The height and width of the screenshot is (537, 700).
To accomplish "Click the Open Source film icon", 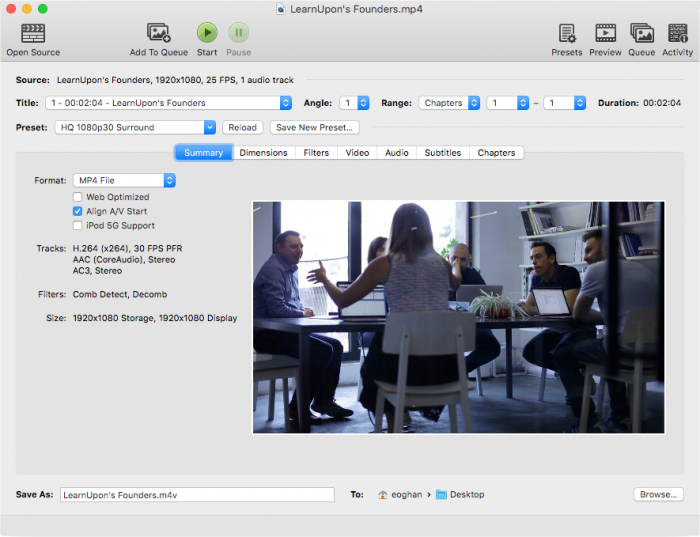I will pyautogui.click(x=32, y=33).
